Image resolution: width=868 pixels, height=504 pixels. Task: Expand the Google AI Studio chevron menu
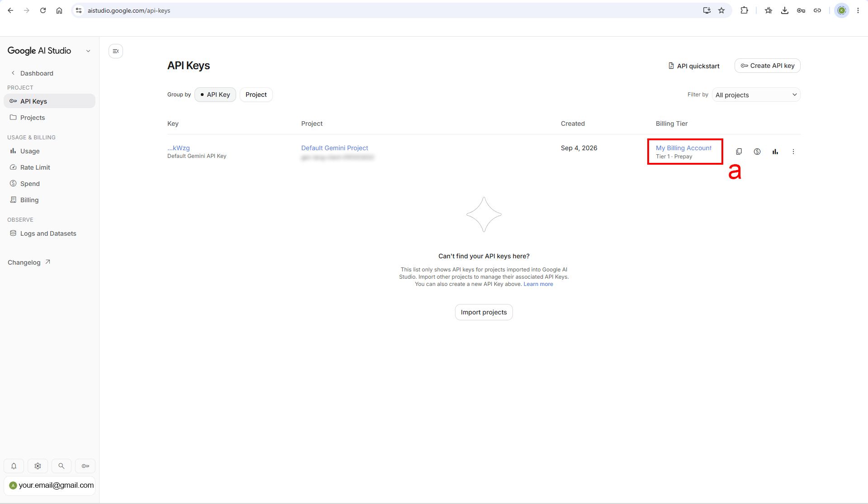[x=88, y=51]
